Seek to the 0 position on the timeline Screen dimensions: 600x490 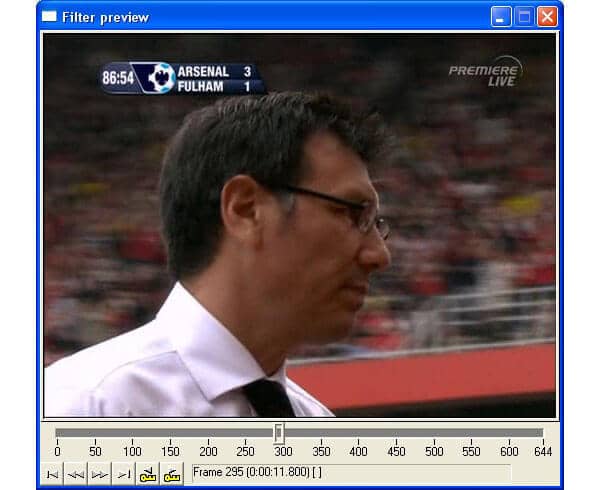pyautogui.click(x=57, y=433)
